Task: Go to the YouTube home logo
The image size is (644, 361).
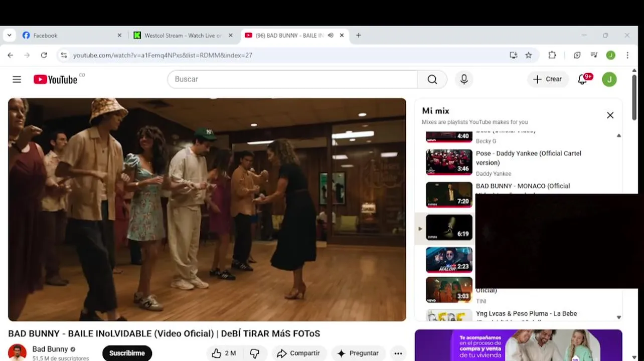Action: coord(56,79)
